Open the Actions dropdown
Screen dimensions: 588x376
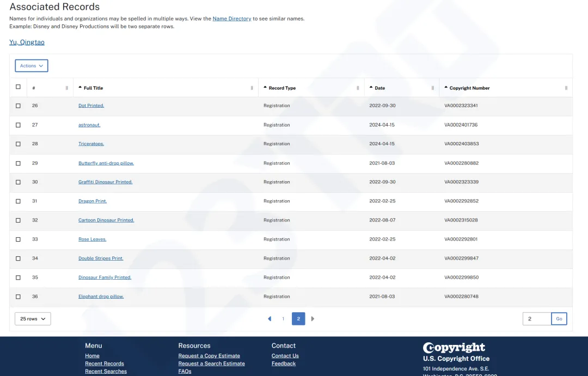(32, 66)
